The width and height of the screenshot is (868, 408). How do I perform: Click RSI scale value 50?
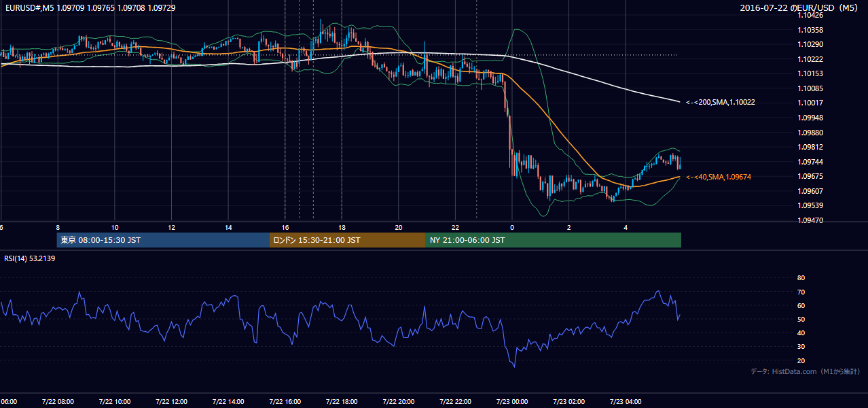click(801, 319)
